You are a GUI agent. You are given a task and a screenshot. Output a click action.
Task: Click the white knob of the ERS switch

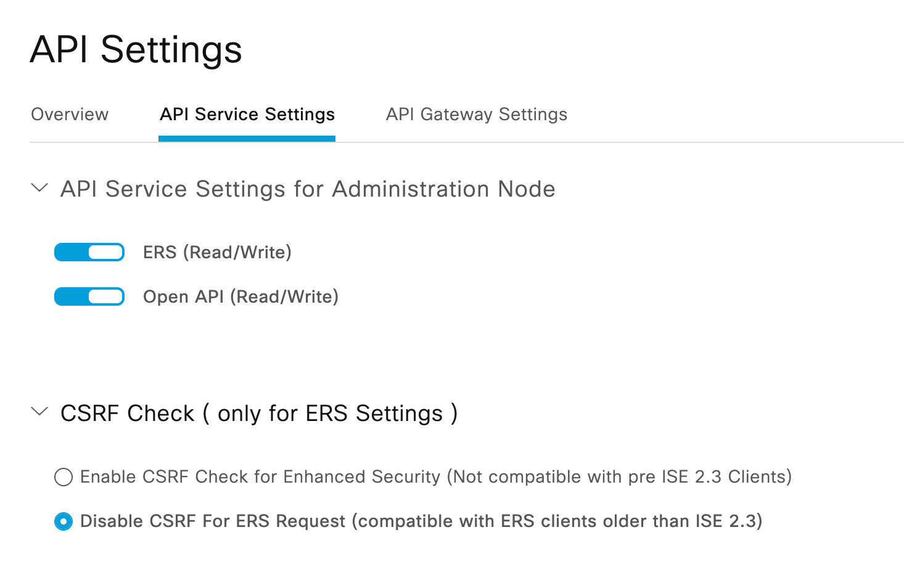(105, 252)
